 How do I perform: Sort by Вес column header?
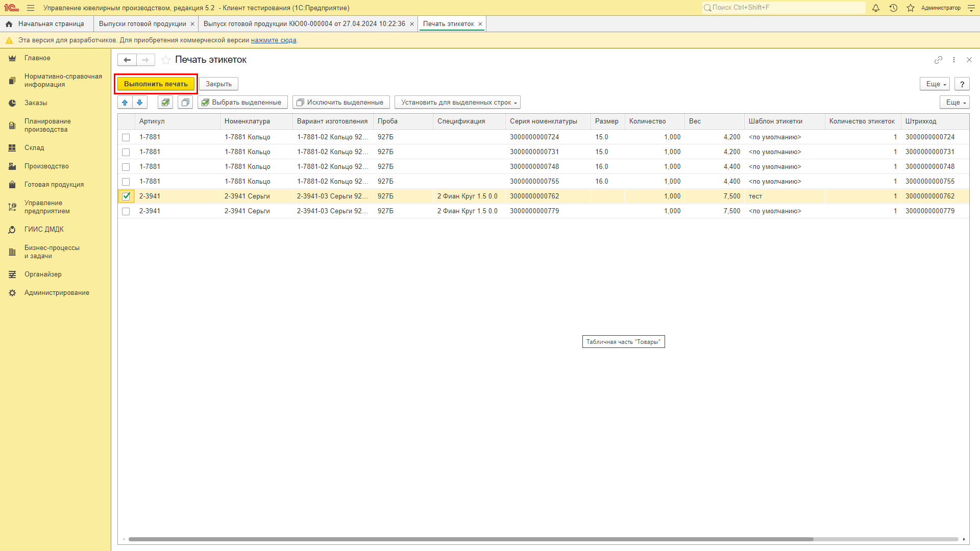click(715, 121)
